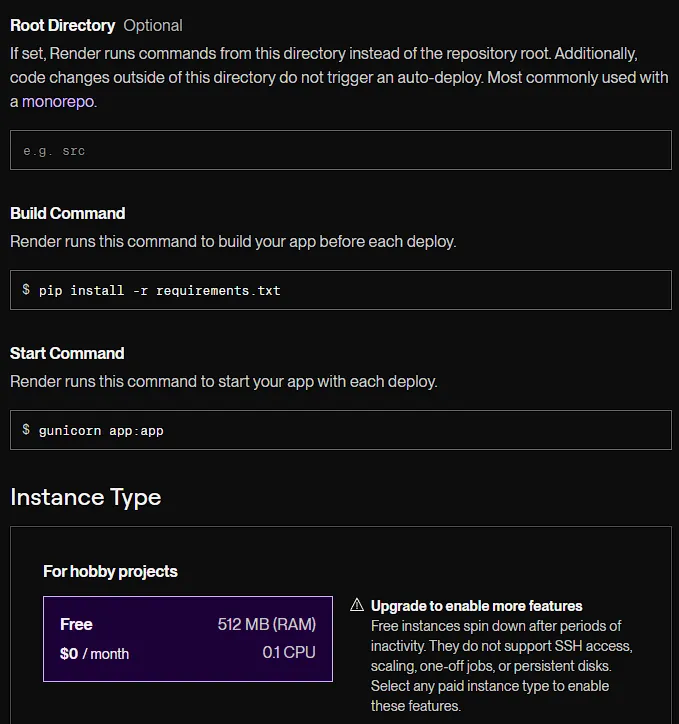Open the monorepo link
Screen dimensions: 679x724
pos(64,101)
